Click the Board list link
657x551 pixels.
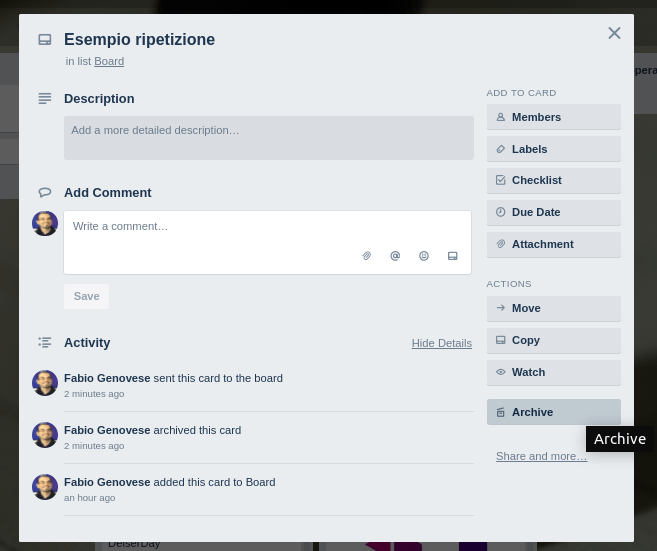(x=109, y=62)
